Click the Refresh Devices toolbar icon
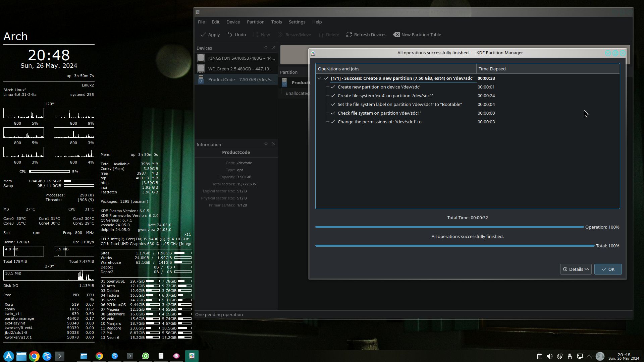 click(349, 35)
